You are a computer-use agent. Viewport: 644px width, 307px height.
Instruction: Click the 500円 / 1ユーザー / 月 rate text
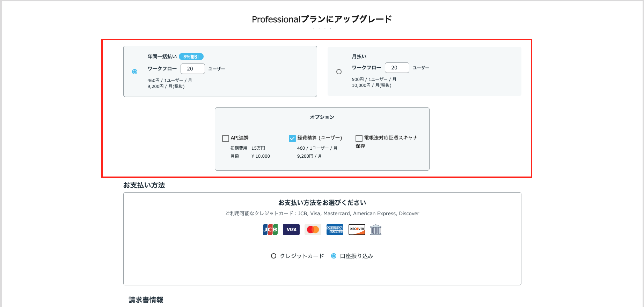(x=374, y=80)
